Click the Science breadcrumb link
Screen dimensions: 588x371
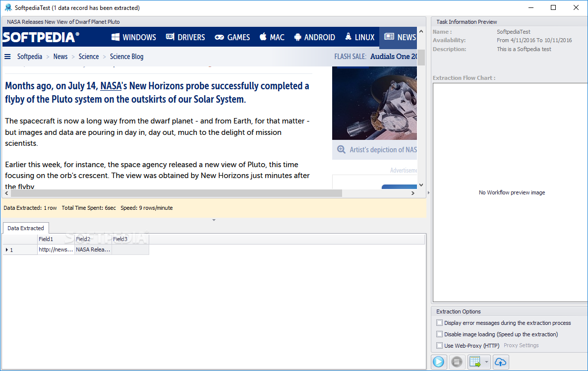pyautogui.click(x=89, y=57)
